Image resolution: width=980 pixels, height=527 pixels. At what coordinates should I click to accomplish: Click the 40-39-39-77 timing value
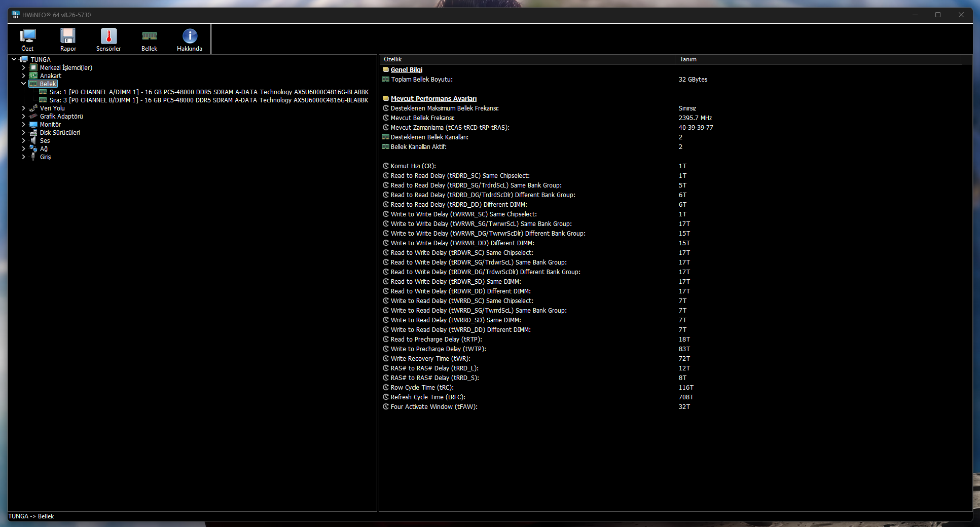[x=696, y=127]
